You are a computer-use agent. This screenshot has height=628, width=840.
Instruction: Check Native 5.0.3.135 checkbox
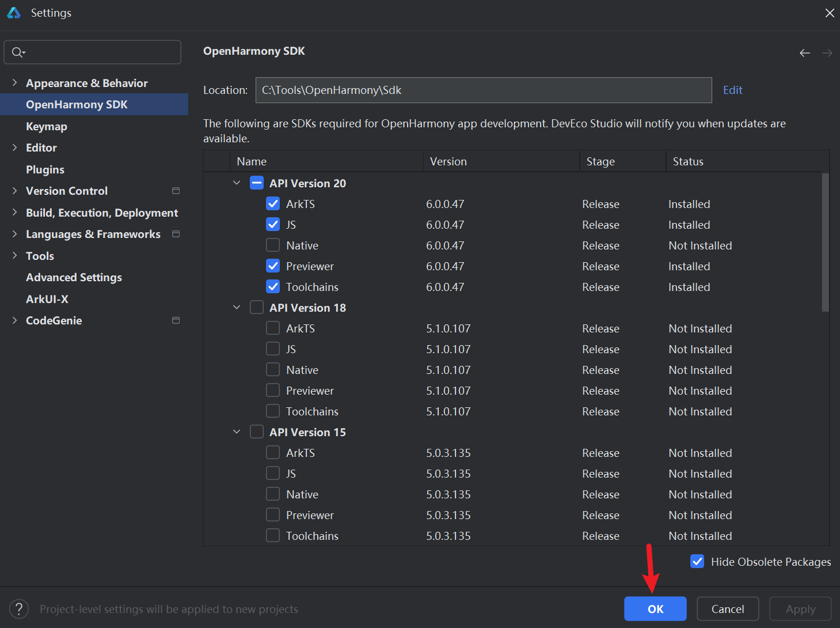(273, 494)
